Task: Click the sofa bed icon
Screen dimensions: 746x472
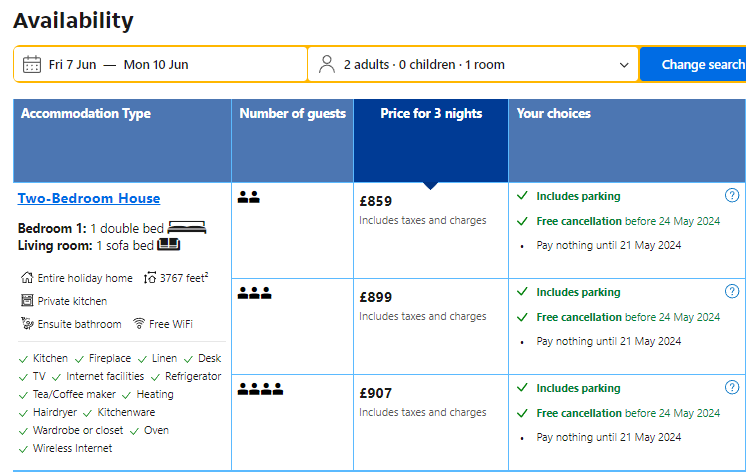Action: pos(169,244)
